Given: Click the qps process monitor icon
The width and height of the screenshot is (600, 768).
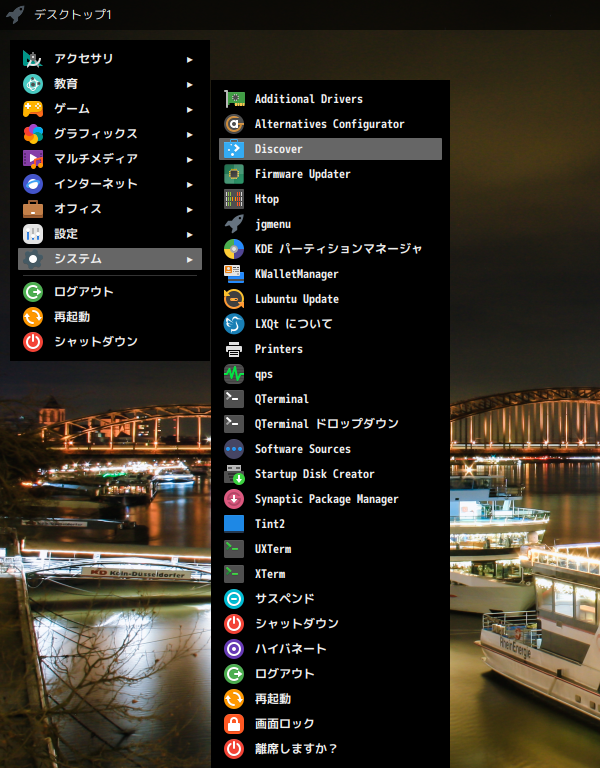Looking at the screenshot, I should point(234,374).
